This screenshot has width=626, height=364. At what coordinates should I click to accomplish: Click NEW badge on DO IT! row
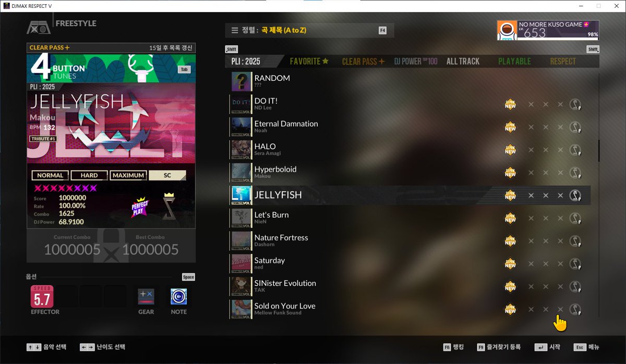pyautogui.click(x=510, y=104)
